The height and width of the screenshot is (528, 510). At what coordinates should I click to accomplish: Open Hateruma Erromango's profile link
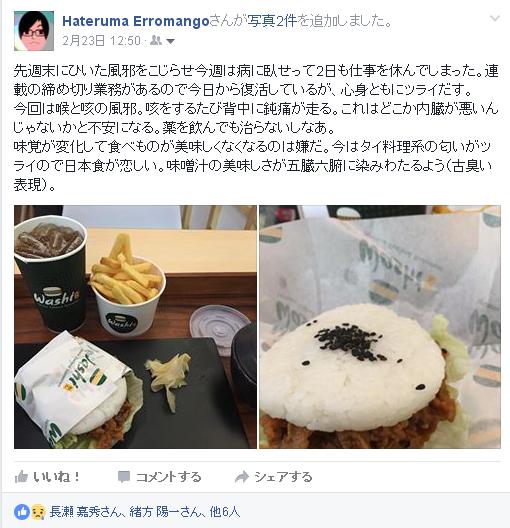click(x=136, y=21)
